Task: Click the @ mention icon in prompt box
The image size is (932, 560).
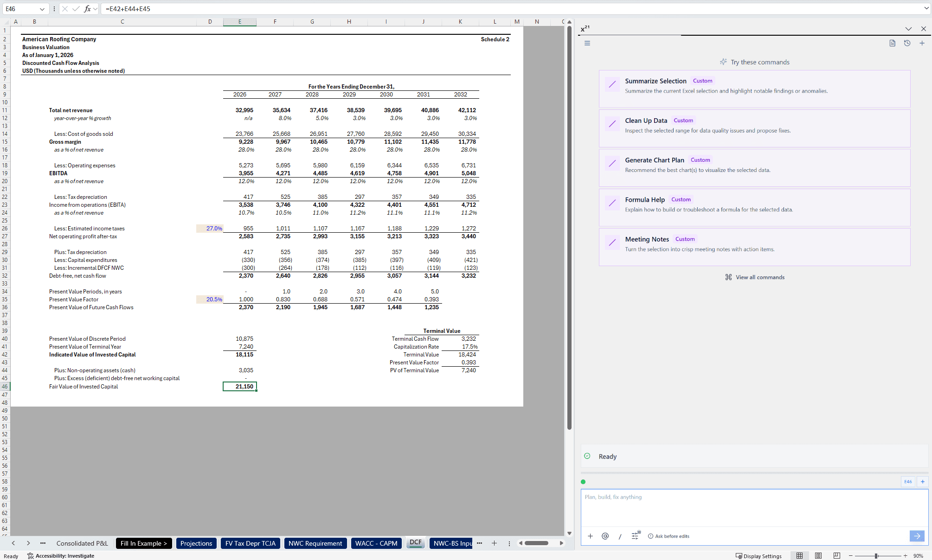Action: 605,536
